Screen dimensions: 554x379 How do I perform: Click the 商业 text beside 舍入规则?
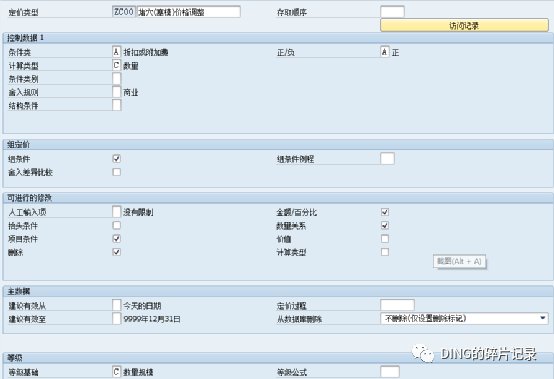[x=131, y=92]
